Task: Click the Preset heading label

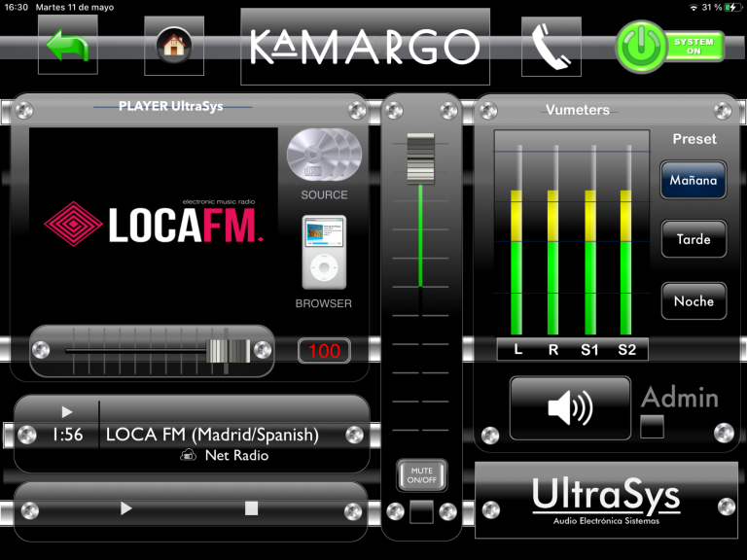Action: 694,139
